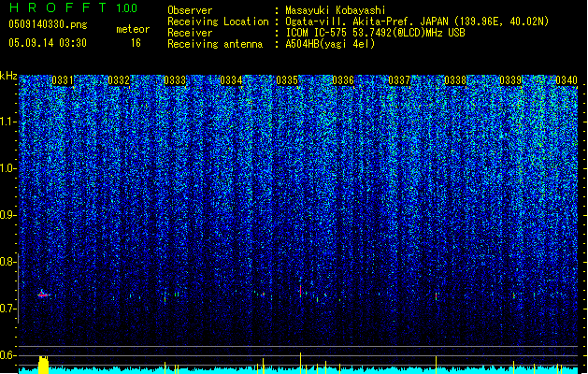Click the A504HB(yagi 4el) antenna text
The height and width of the screenshot is (374, 588).
coord(330,44)
